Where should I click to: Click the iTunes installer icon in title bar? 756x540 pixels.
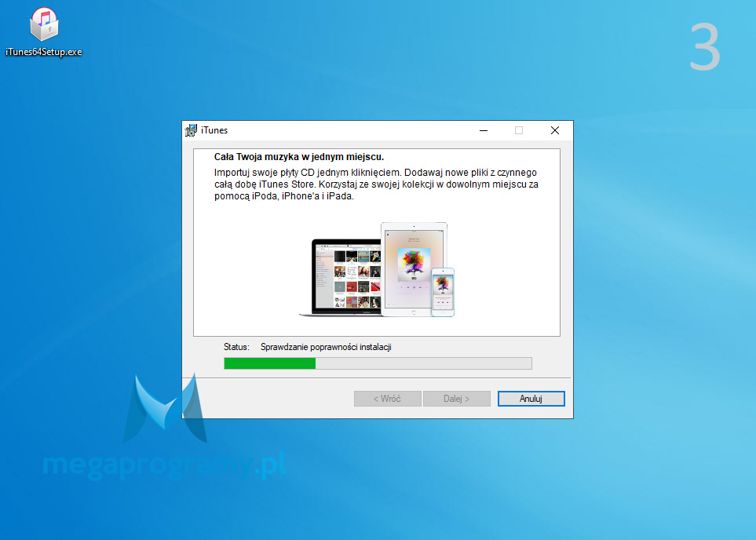tap(191, 130)
